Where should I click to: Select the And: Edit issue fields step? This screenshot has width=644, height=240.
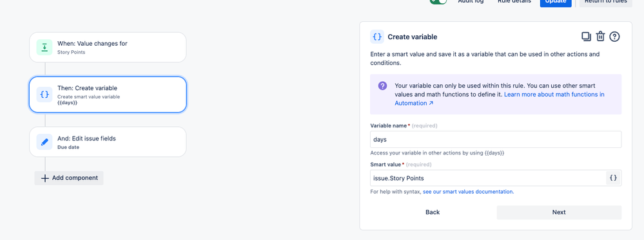click(x=108, y=142)
